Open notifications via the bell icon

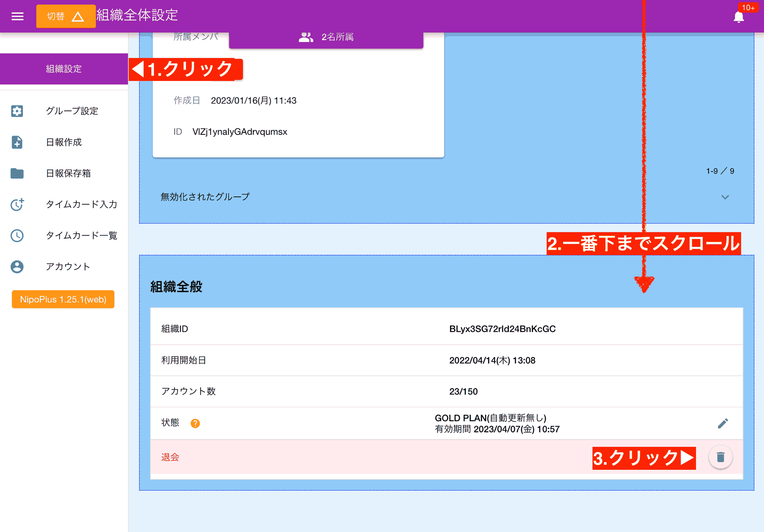tap(739, 17)
